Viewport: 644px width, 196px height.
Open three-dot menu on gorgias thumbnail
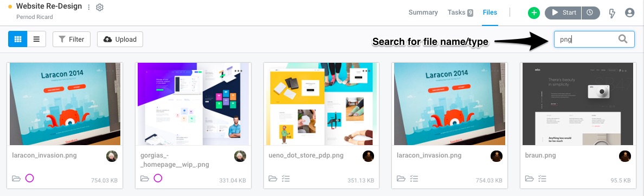238,71
